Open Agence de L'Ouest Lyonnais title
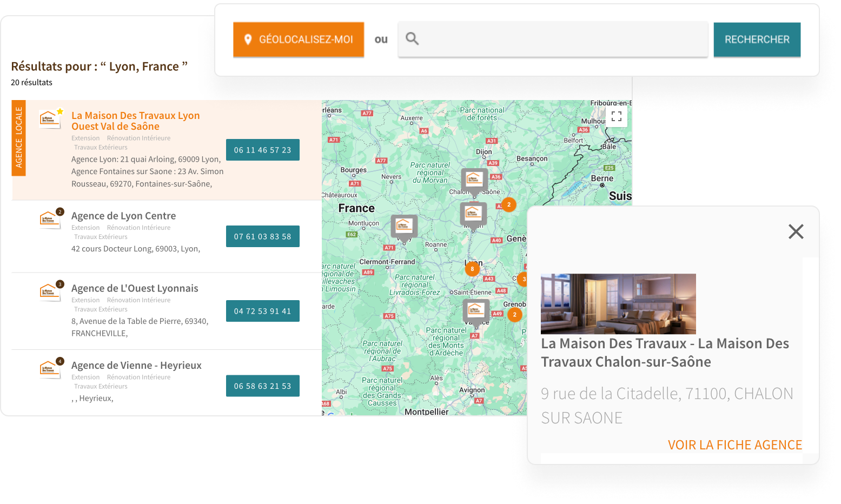The width and height of the screenshot is (841, 504). coord(135,288)
